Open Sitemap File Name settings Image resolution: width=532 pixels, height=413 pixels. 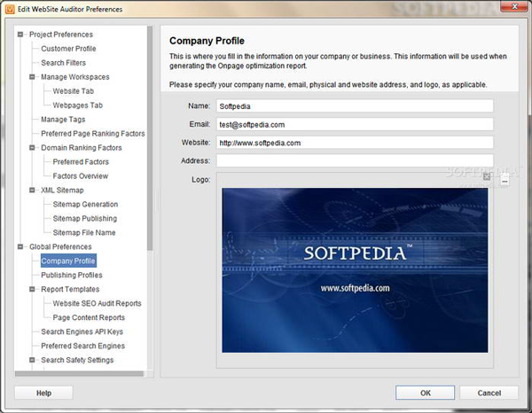[84, 232]
